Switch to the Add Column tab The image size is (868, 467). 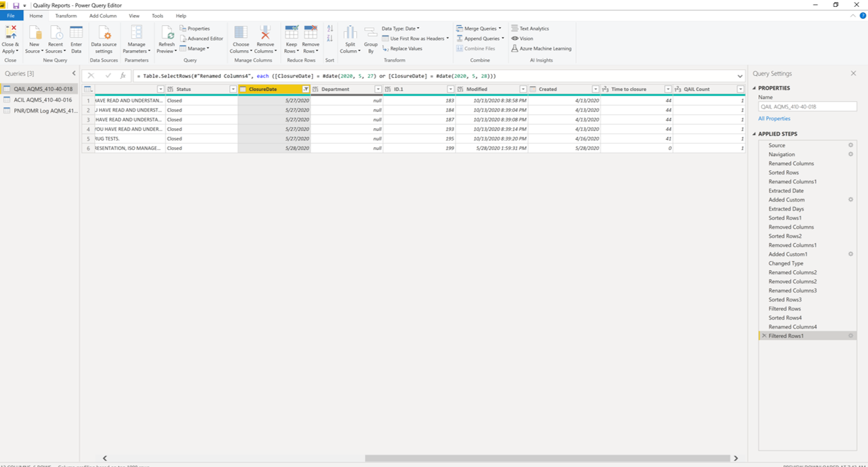click(103, 16)
